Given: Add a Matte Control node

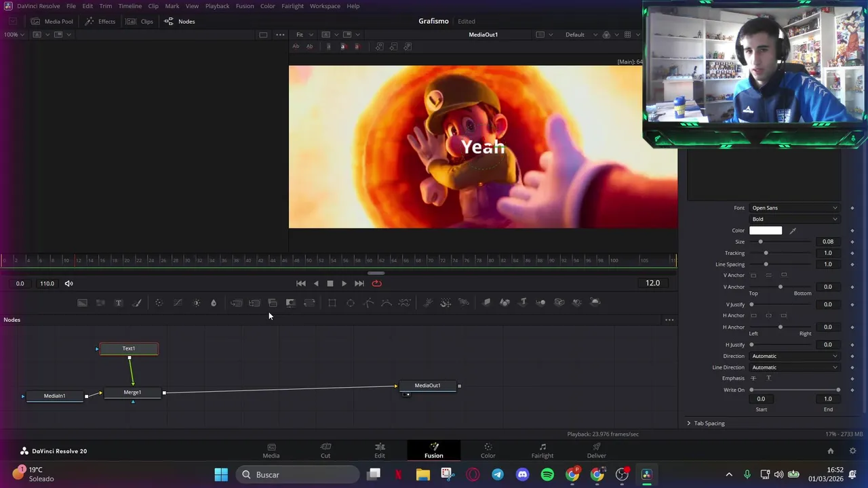Looking at the screenshot, I should (290, 303).
